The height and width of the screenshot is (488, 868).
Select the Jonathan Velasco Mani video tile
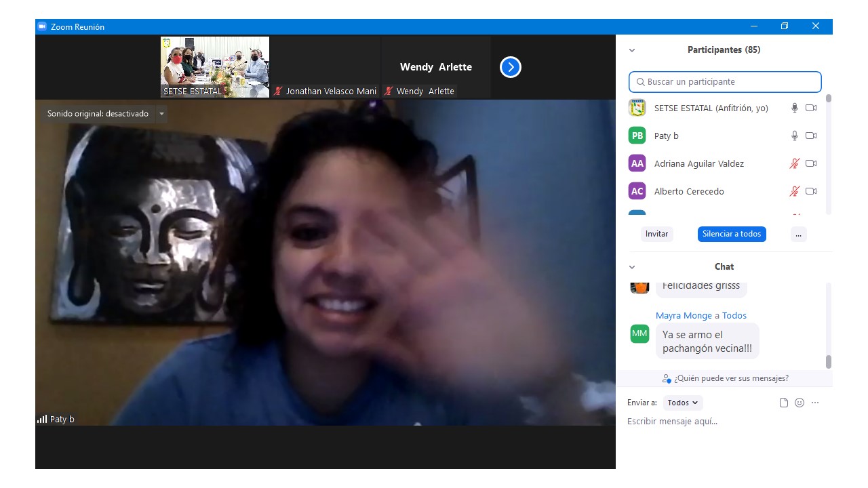coord(325,67)
